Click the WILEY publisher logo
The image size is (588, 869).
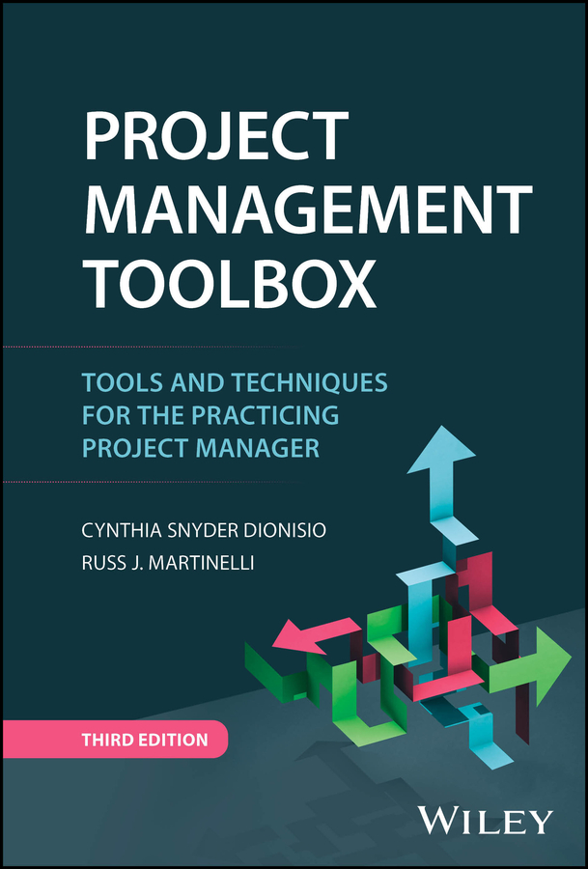[x=485, y=821]
